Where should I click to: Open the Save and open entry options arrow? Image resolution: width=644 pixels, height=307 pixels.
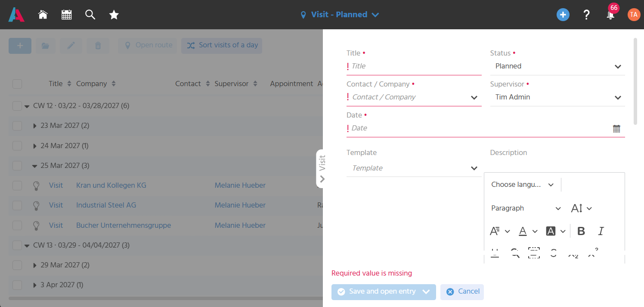[x=426, y=292]
